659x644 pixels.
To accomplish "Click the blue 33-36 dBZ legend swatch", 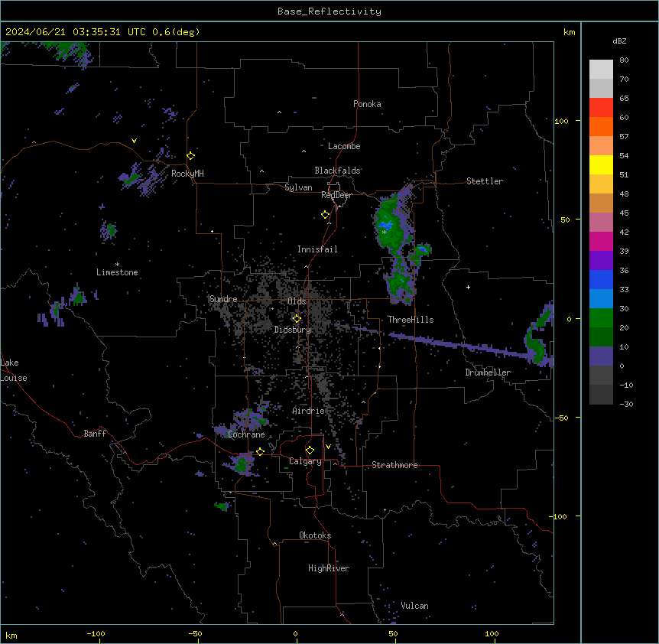I will (601, 279).
